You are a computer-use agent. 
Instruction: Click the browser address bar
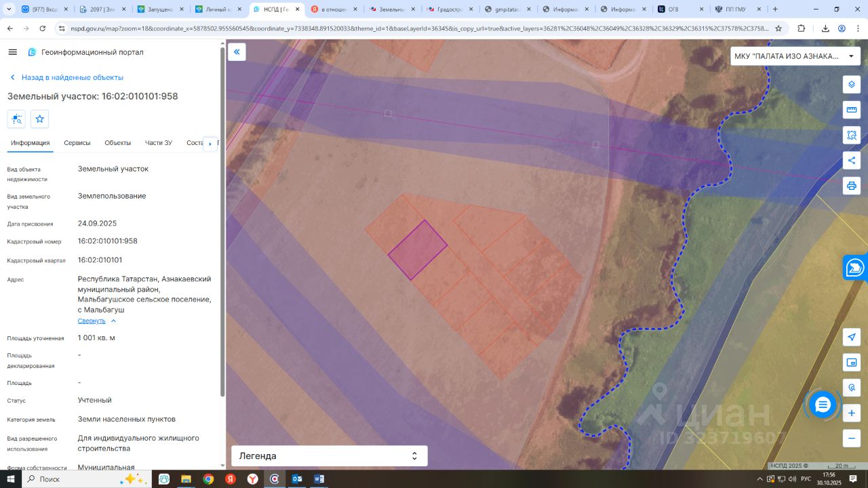click(420, 28)
